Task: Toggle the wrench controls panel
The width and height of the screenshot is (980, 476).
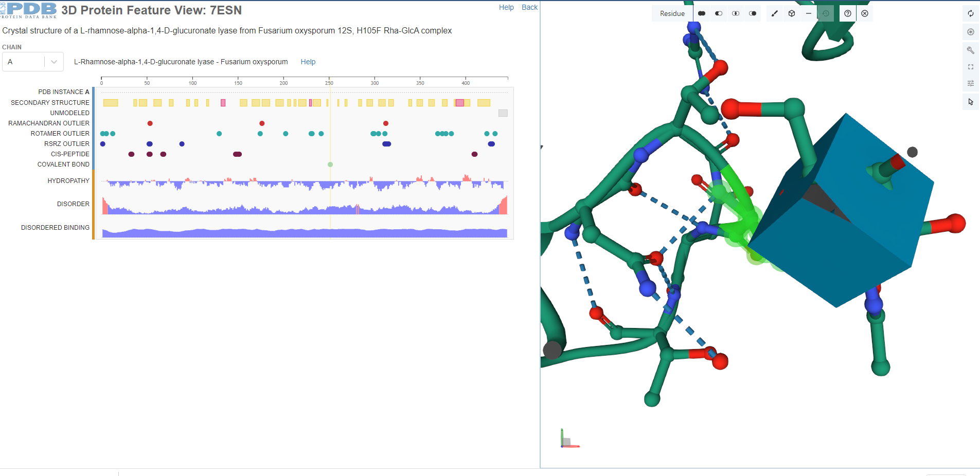Action: point(970,50)
